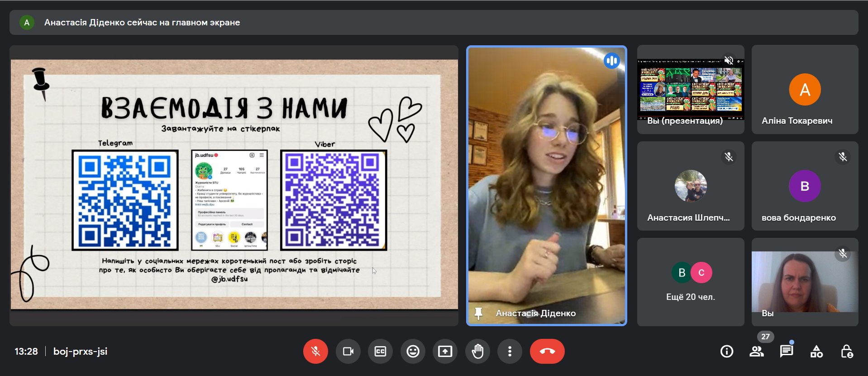868x376 pixels.
Task: Click the pink C avatar in Ещё 20 чел.
Action: coord(701,272)
